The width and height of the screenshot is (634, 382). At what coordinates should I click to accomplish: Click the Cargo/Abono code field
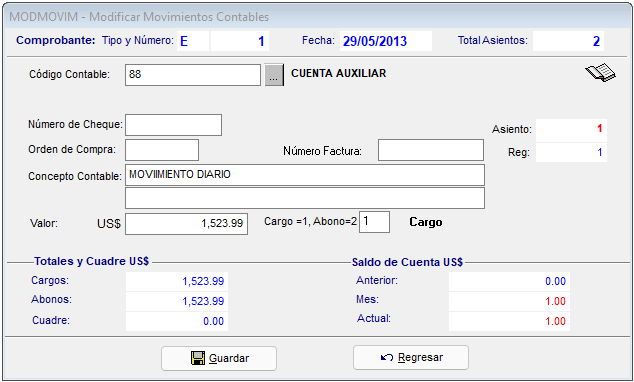[374, 222]
